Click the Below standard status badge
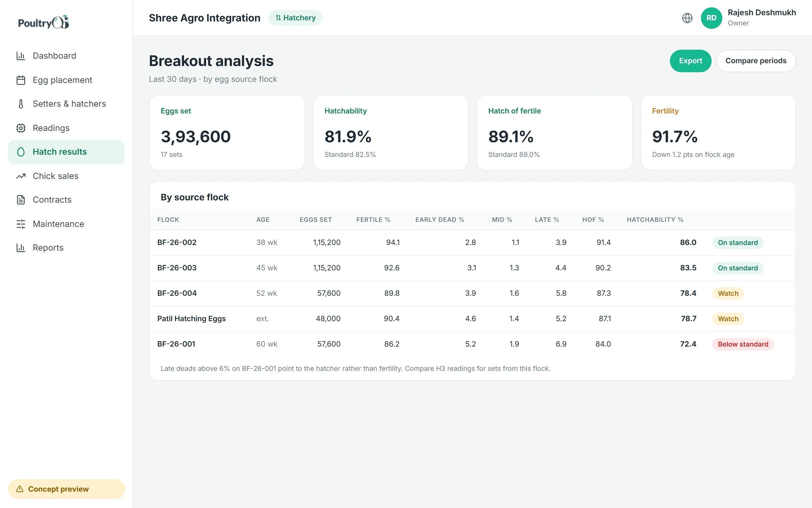Image resolution: width=812 pixels, height=508 pixels. (x=743, y=344)
